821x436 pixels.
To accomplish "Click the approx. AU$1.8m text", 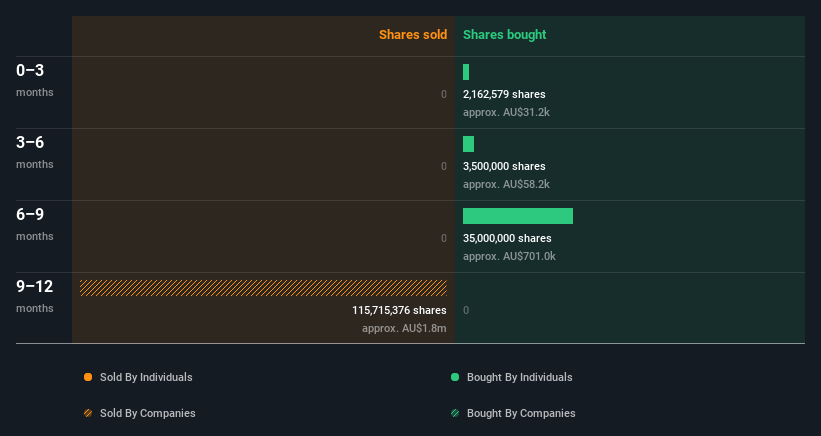I will pyautogui.click(x=404, y=328).
